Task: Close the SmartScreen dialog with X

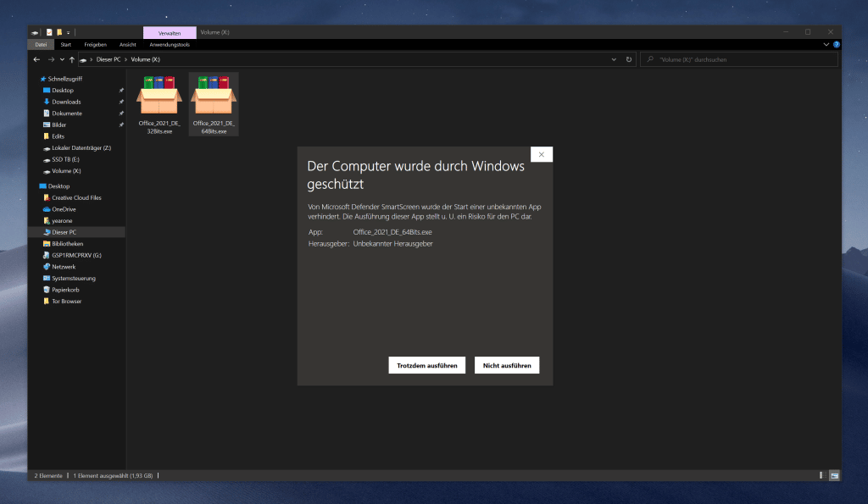Action: [542, 154]
